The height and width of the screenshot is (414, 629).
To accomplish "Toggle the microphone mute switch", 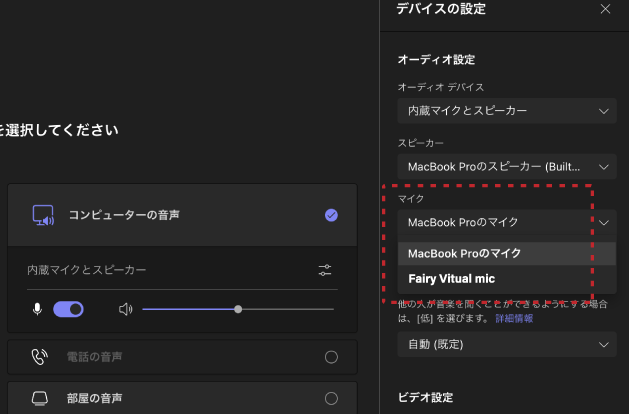I will (x=68, y=309).
